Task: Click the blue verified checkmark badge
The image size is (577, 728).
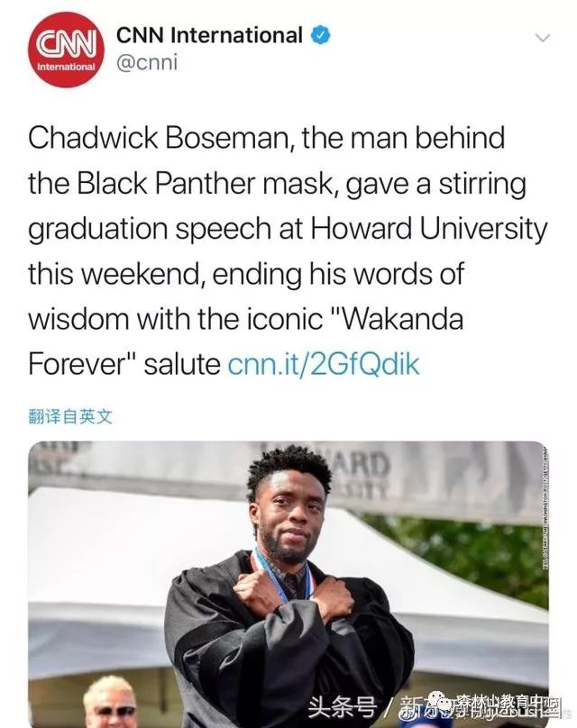Action: (x=320, y=35)
